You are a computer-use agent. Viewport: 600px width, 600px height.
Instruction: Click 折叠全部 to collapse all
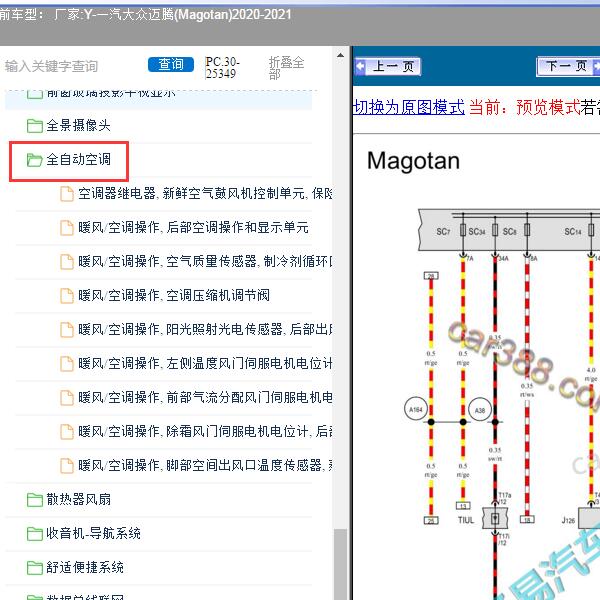286,67
